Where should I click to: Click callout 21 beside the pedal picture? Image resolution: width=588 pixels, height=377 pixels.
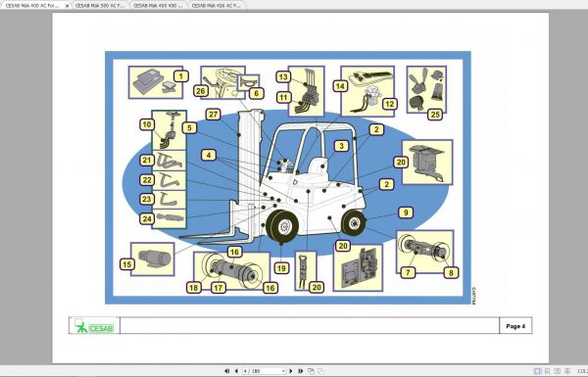(147, 160)
